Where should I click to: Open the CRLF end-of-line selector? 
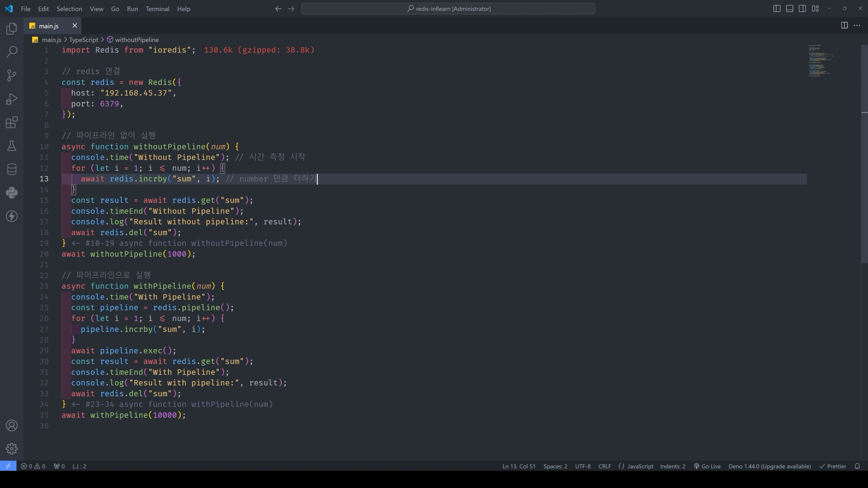pyautogui.click(x=604, y=466)
